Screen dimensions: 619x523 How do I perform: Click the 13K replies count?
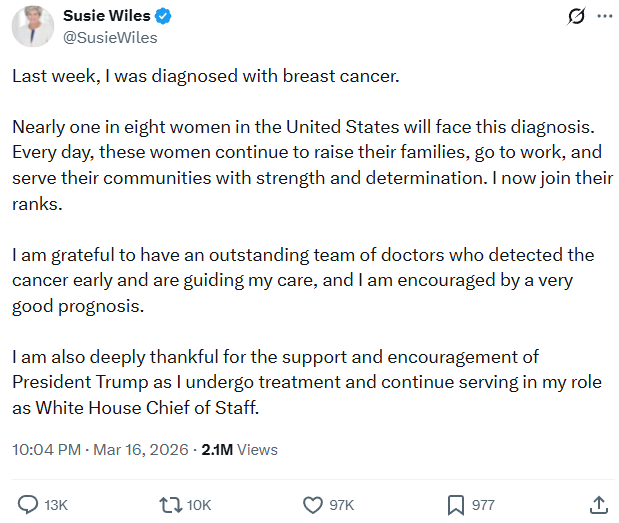(x=56, y=505)
